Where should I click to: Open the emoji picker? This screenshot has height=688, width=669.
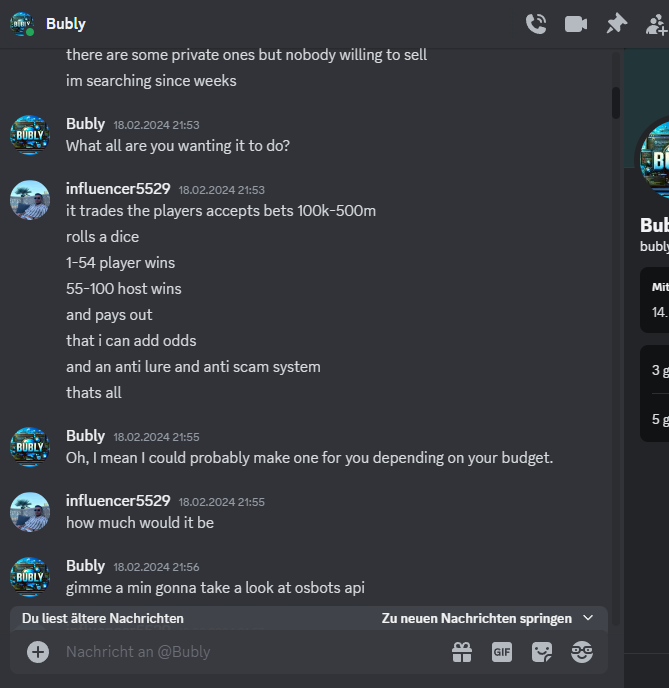pos(582,652)
